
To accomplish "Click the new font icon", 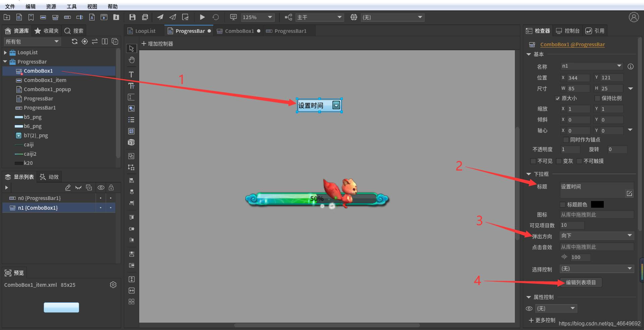I will coord(92,17).
